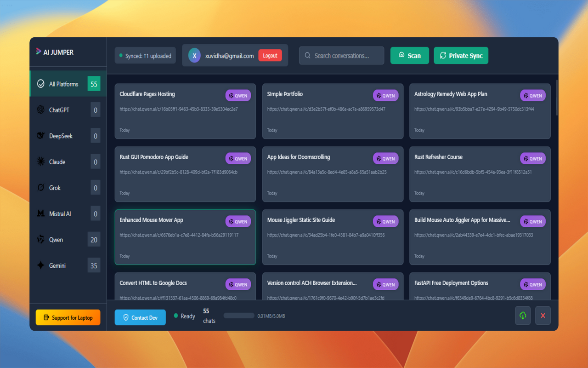The image size is (588, 368).
Task: Open the Simple Portfolio conversation card
Action: point(333,111)
